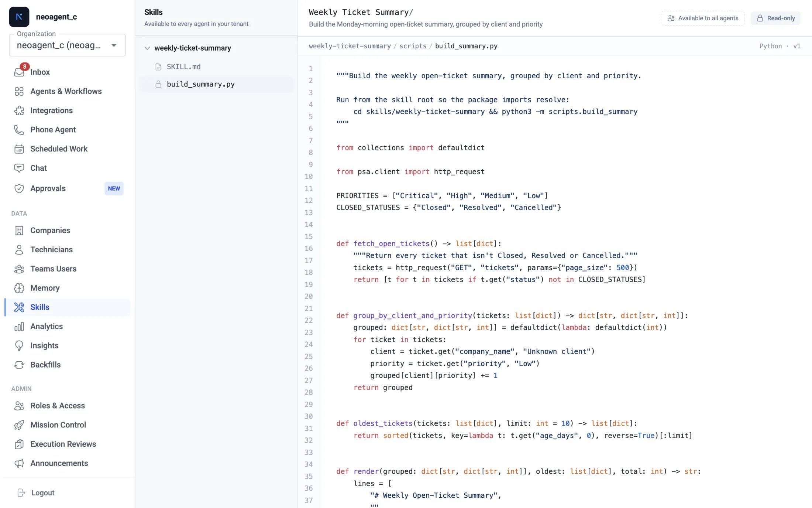Click the lock icon beside build_summary.py
This screenshot has height=508, width=812.
(x=158, y=84)
